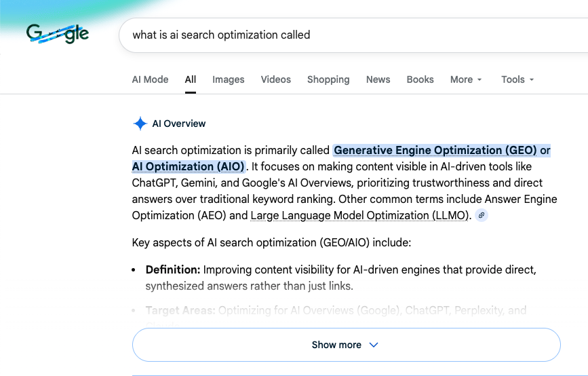Open the Tools dropdown

point(517,79)
